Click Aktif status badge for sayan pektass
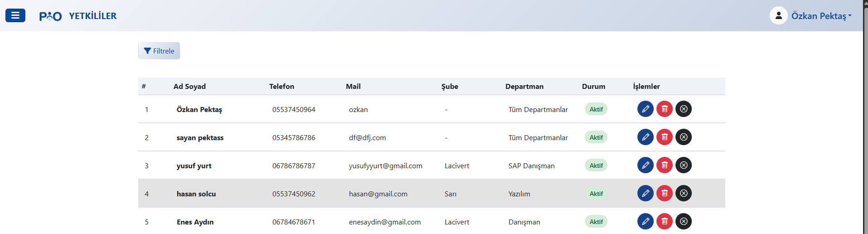868x234 pixels. pyautogui.click(x=596, y=137)
